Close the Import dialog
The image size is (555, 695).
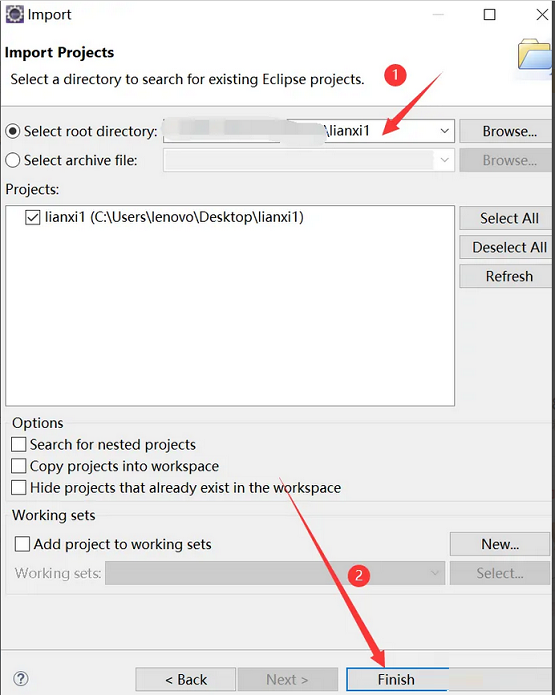(x=542, y=15)
